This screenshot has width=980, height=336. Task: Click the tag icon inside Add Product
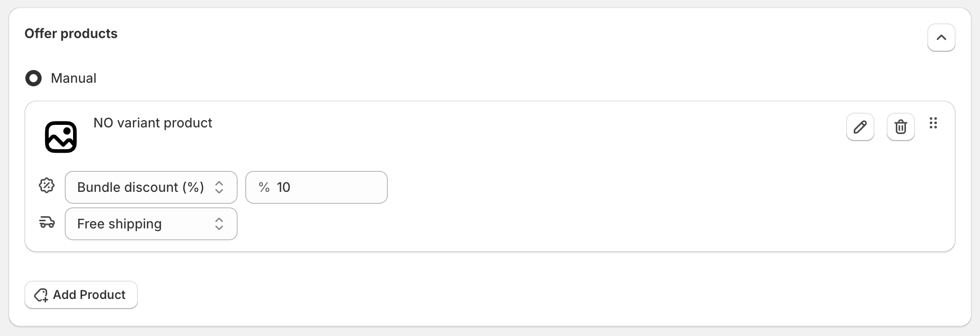click(41, 295)
